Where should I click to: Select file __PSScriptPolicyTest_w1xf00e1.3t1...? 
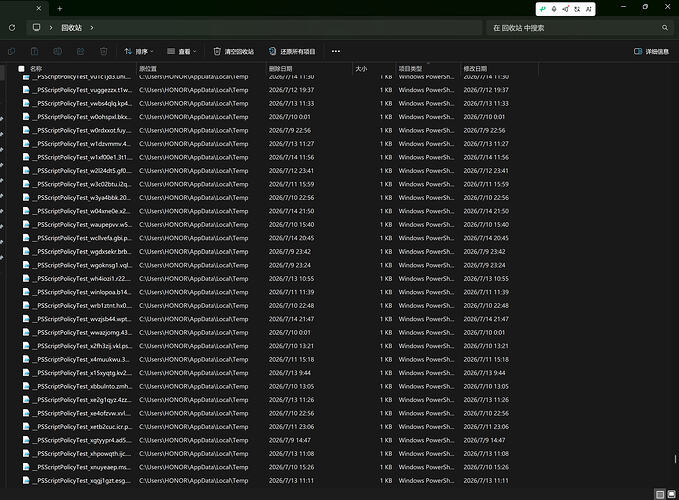84,157
